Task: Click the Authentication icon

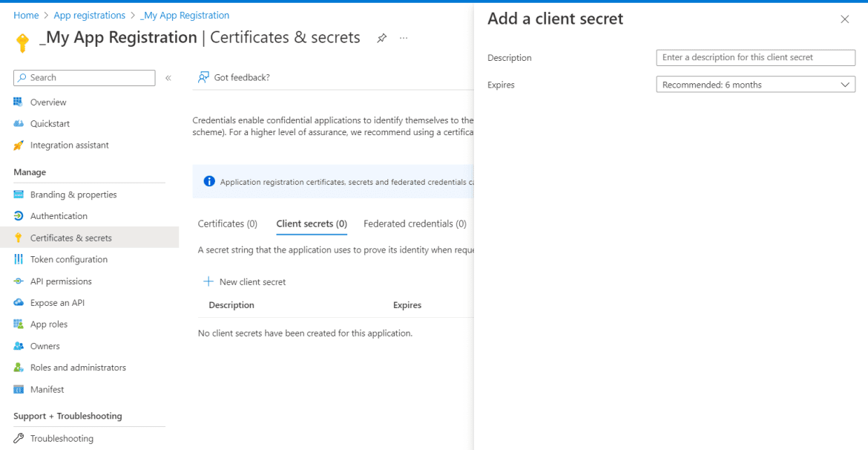Action: [x=19, y=216]
